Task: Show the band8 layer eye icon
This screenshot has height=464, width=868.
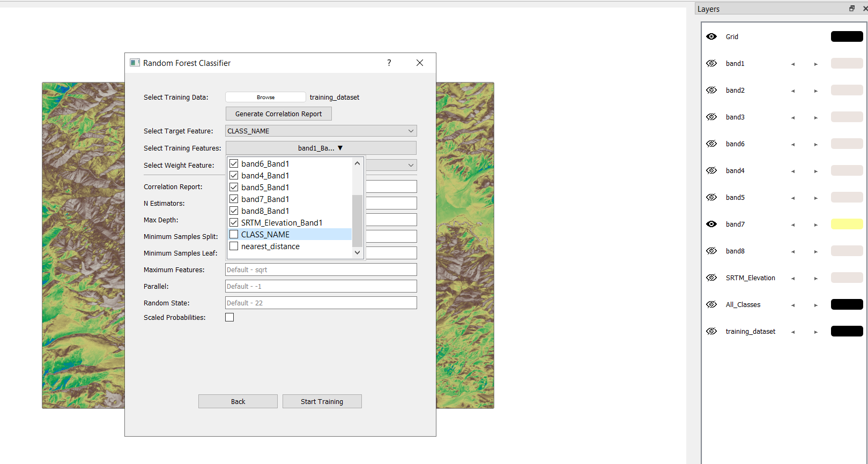Action: click(x=711, y=251)
